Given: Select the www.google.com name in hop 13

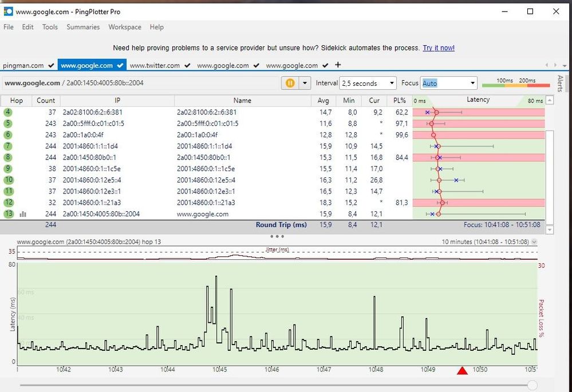Looking at the screenshot, I should 203,214.
